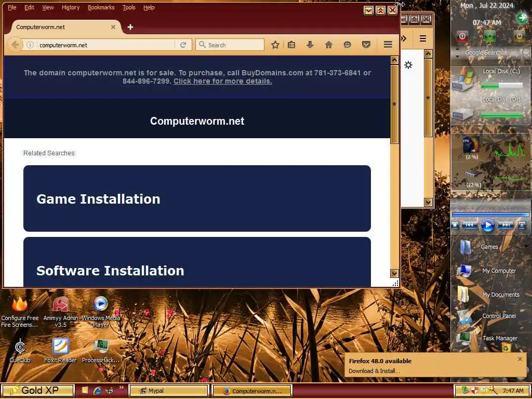
Task: Open the hamburger menu of the rear window
Action: click(423, 38)
